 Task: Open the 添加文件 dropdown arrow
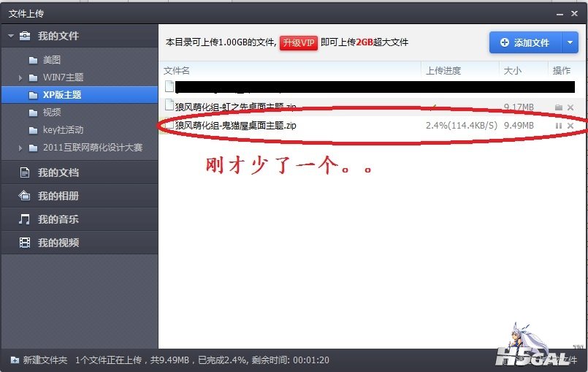coord(570,42)
